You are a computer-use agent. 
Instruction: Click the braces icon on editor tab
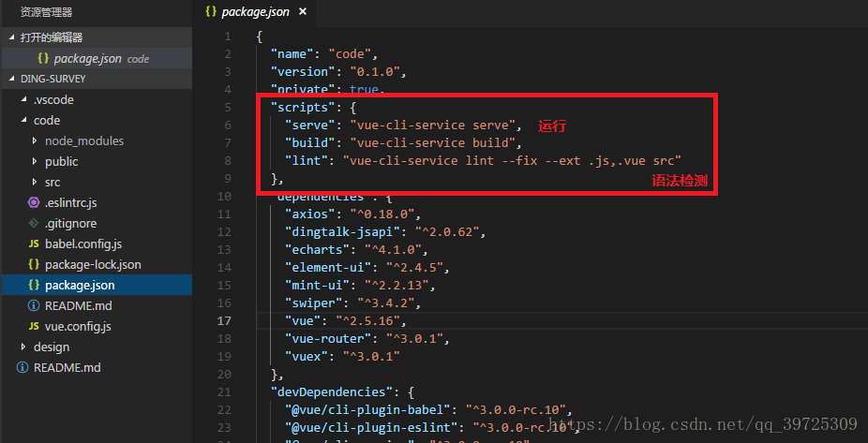pos(211,11)
